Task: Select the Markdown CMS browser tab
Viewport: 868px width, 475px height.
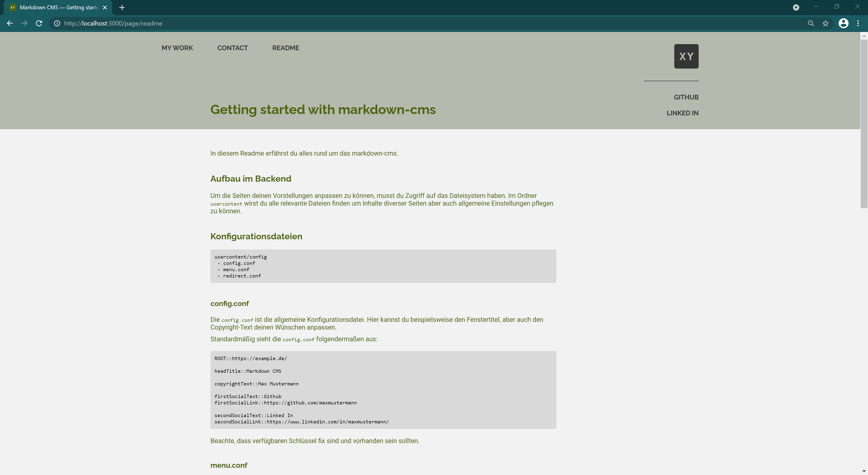Action: (58, 7)
